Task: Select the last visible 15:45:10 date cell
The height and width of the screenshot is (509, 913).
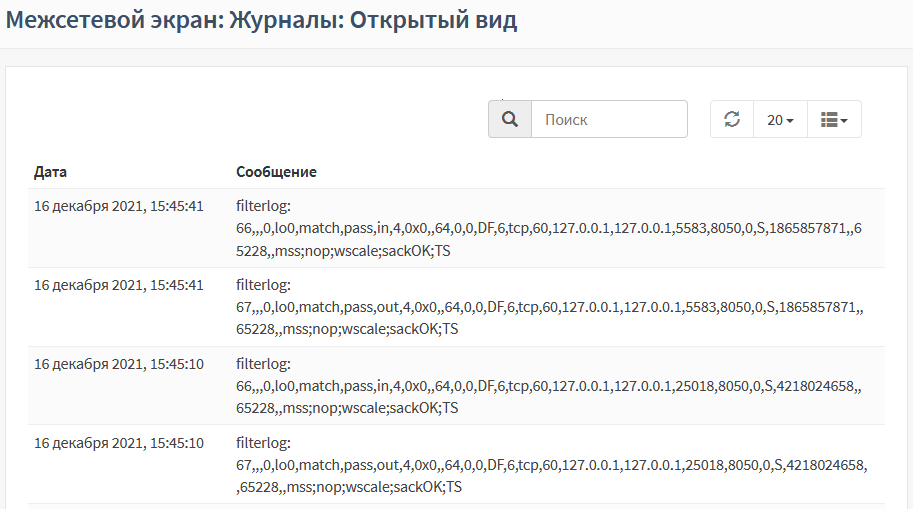Action: pos(119,443)
